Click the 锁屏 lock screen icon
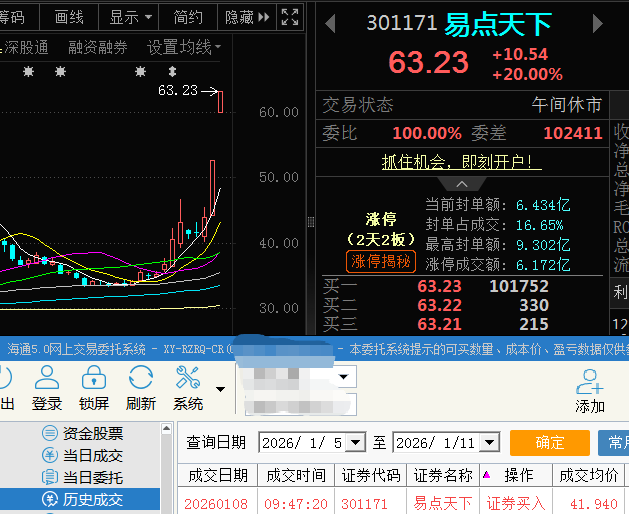The width and height of the screenshot is (629, 514). tap(94, 388)
